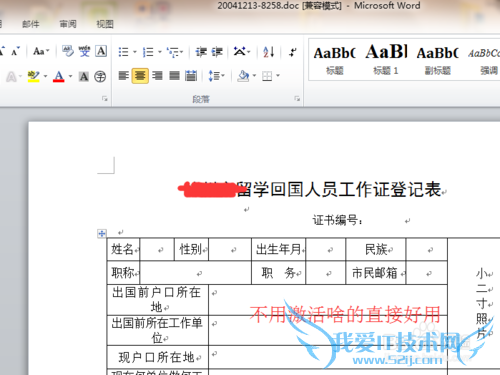Click the Decrease Indent icon
The width and height of the screenshot is (500, 375).
(201, 52)
